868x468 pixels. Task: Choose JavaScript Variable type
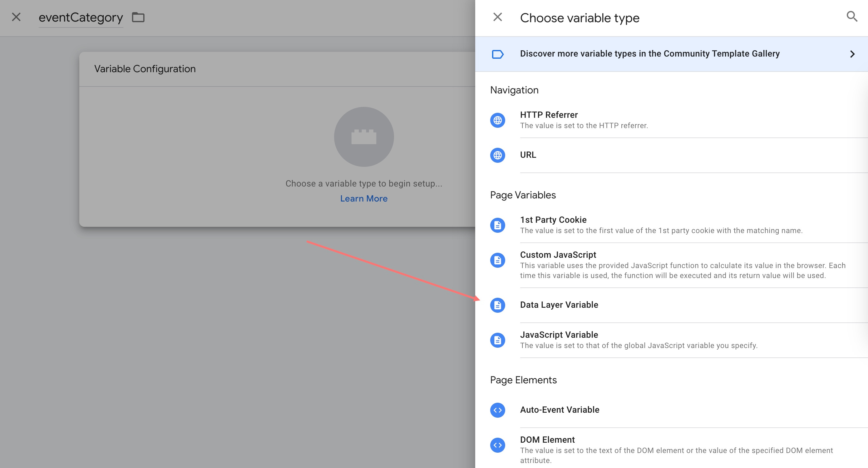[x=671, y=340]
